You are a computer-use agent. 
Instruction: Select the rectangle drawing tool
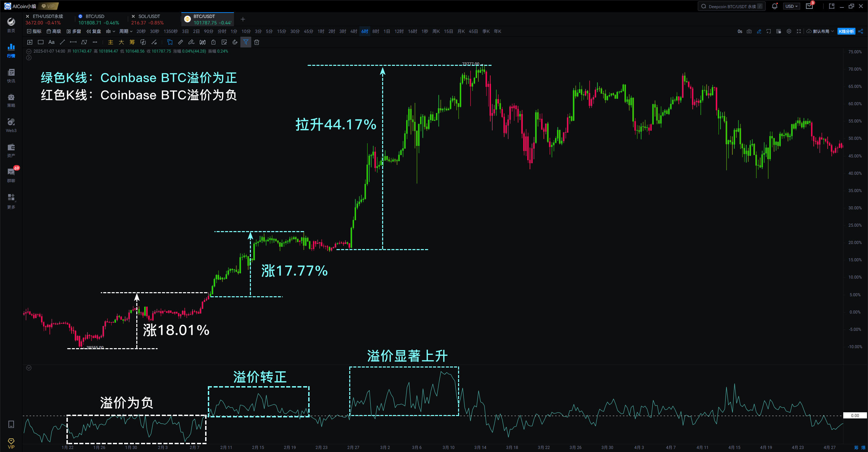point(41,42)
